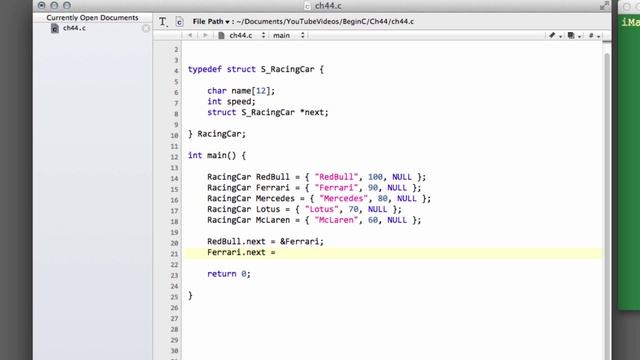640x360 pixels.
Task: Open the Text Options T icon menu
Action: pos(163,22)
